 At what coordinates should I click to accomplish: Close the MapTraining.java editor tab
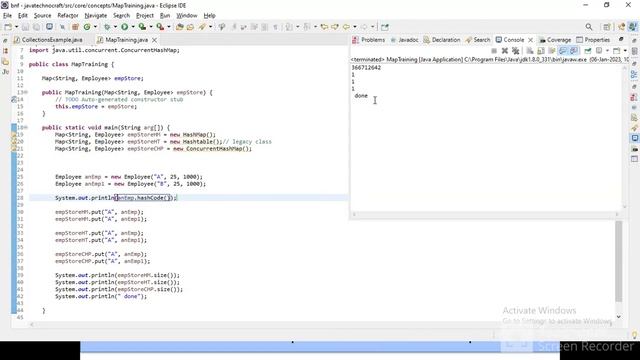click(154, 40)
